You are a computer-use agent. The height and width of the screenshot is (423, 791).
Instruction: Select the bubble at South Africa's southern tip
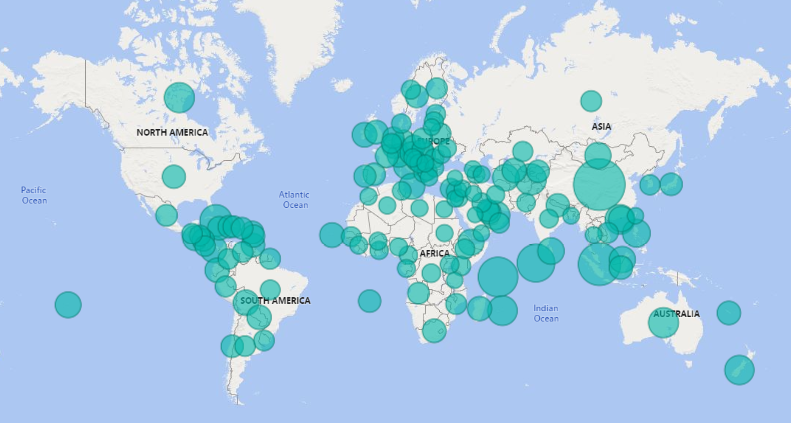tap(434, 331)
